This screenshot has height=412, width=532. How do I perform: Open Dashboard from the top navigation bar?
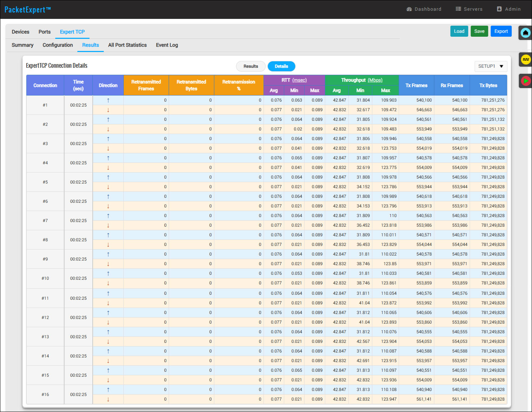tap(424, 9)
